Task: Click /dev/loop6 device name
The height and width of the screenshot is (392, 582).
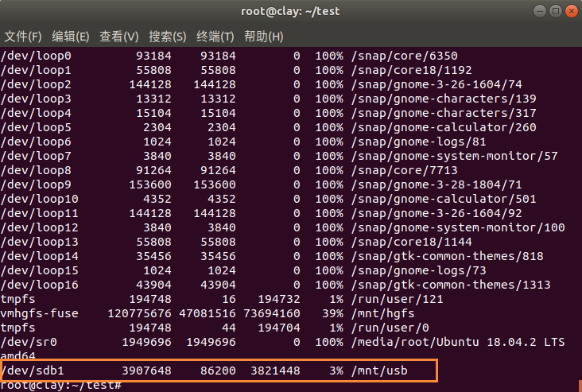Action: pyautogui.click(x=36, y=142)
